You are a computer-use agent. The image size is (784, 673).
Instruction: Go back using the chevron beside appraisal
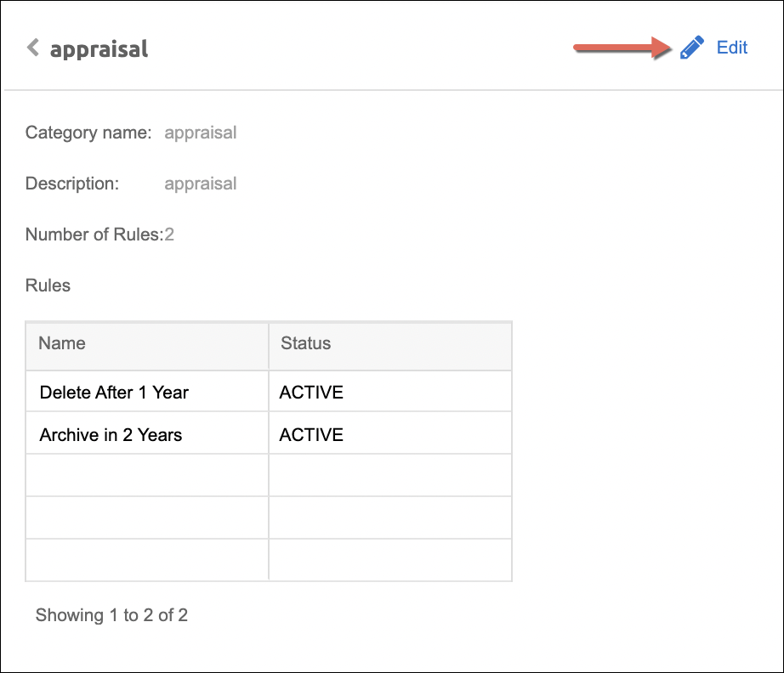click(x=33, y=48)
